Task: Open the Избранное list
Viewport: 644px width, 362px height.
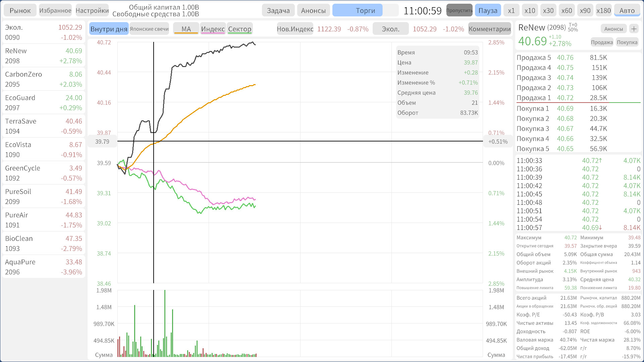Action: click(x=55, y=10)
